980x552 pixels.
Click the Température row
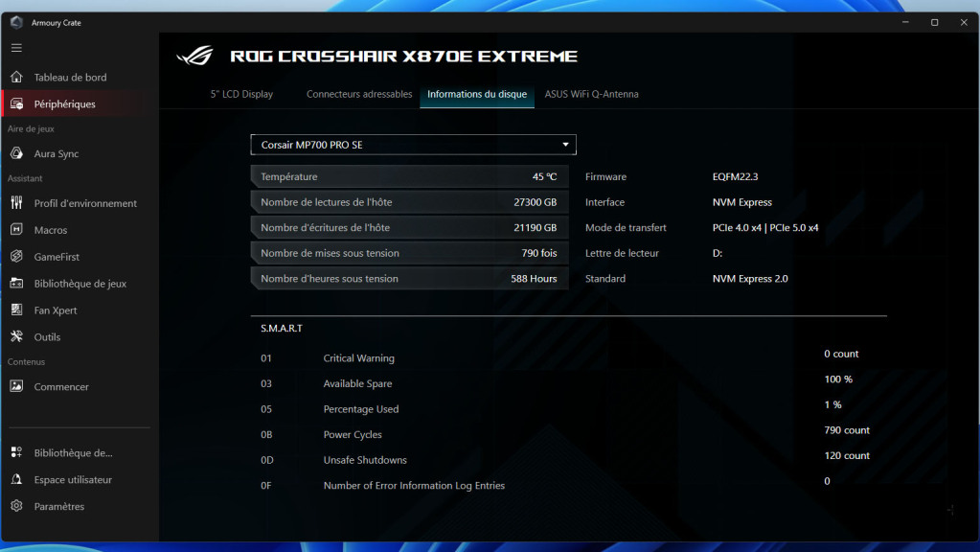tap(409, 176)
